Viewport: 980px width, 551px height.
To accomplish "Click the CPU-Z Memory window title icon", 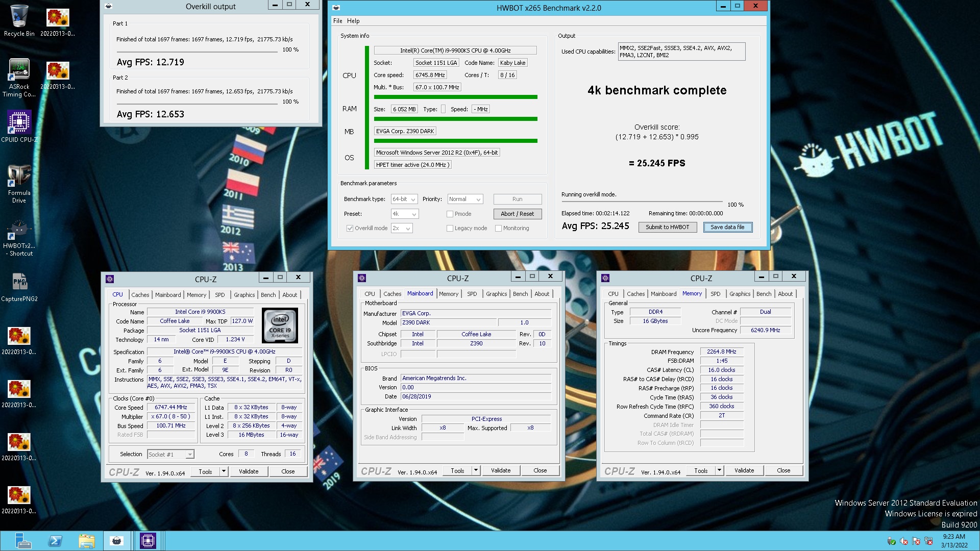I will [605, 278].
